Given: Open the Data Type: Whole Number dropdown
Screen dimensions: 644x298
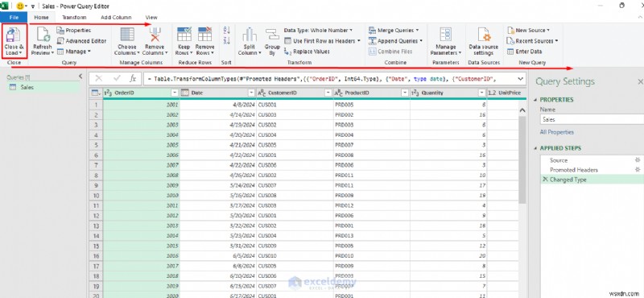Looking at the screenshot, I should coord(318,31).
